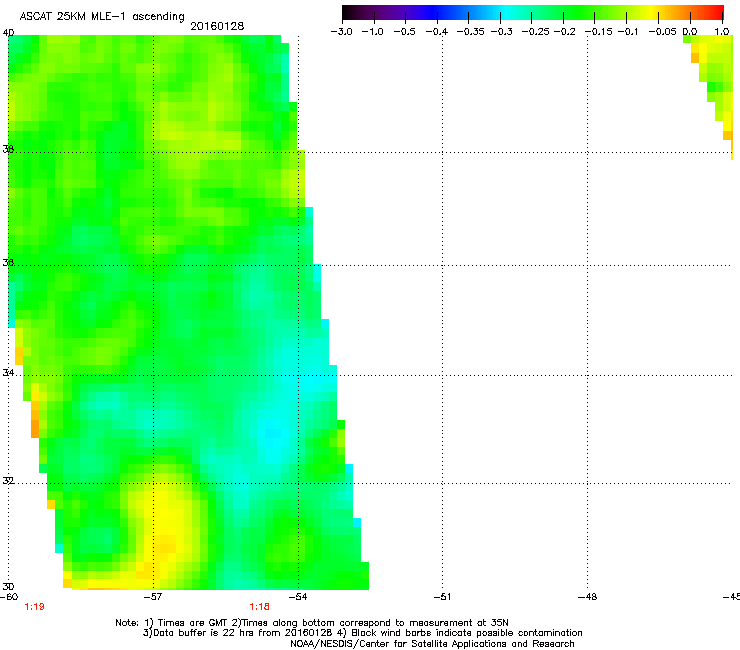Select the longitude label -48
740x650 pixels.
click(x=587, y=597)
